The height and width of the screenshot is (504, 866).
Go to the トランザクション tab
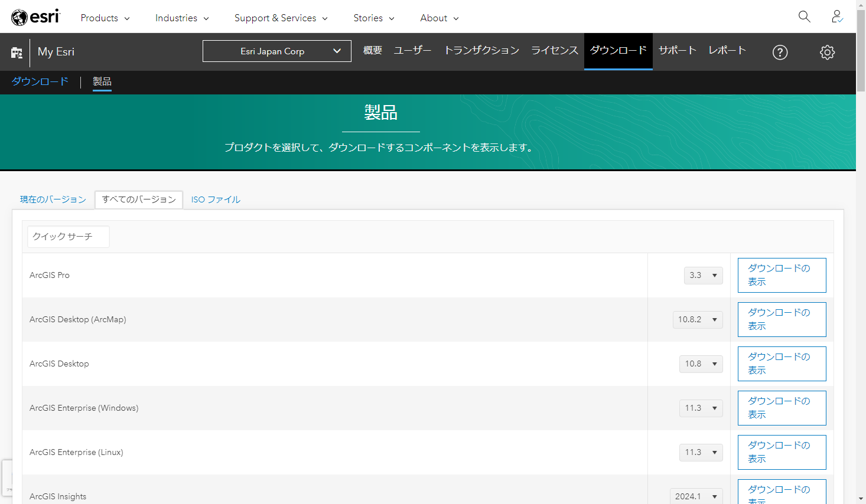click(x=482, y=50)
